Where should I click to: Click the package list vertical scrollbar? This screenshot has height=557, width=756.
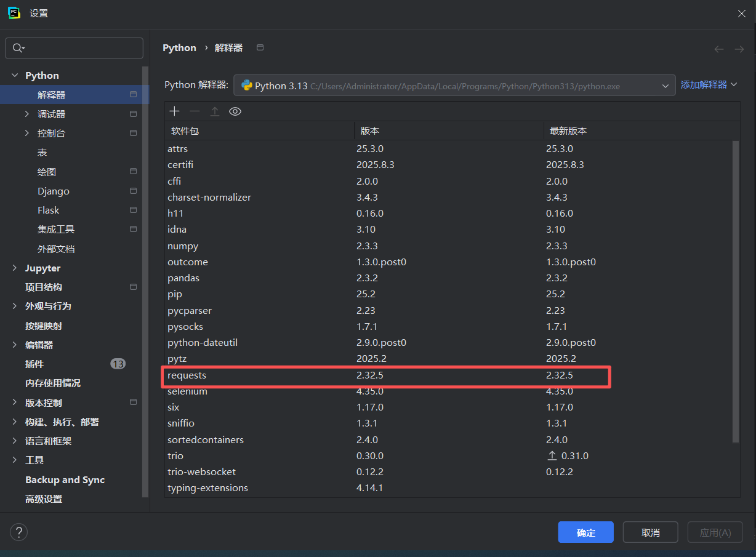[x=736, y=291]
